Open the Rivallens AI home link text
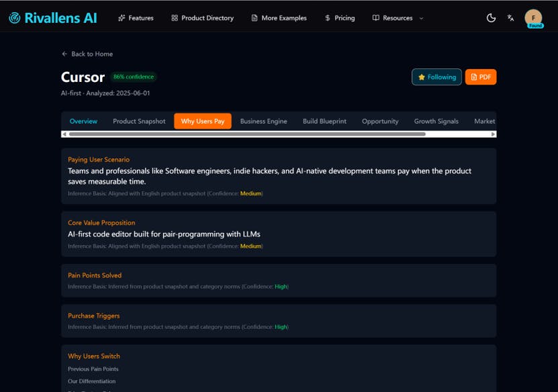The height and width of the screenshot is (392, 558). (x=60, y=17)
